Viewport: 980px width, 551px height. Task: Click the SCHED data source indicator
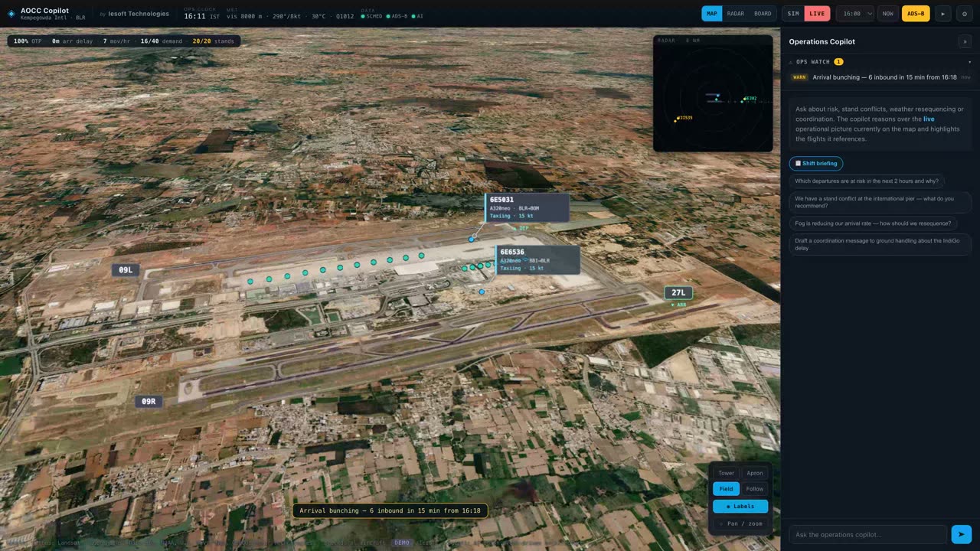(x=371, y=16)
